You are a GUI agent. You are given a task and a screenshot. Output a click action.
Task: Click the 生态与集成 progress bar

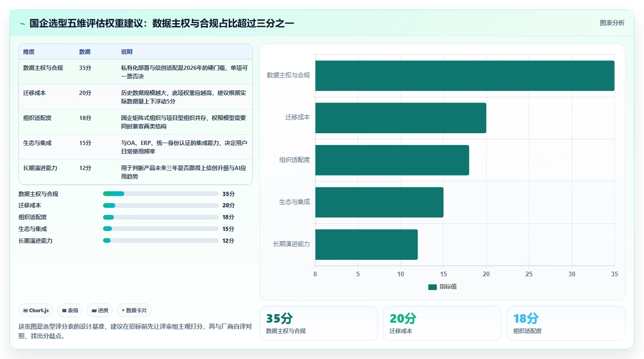tap(161, 229)
